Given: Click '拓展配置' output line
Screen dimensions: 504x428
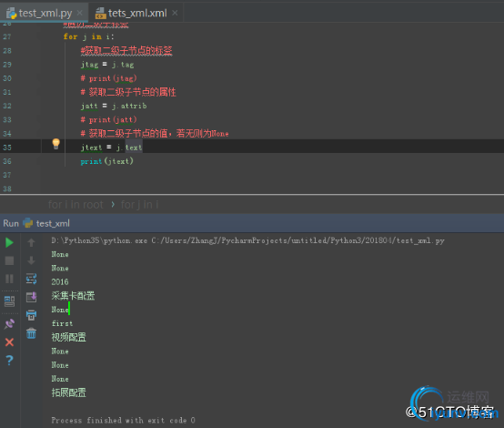Looking at the screenshot, I should [x=69, y=392].
